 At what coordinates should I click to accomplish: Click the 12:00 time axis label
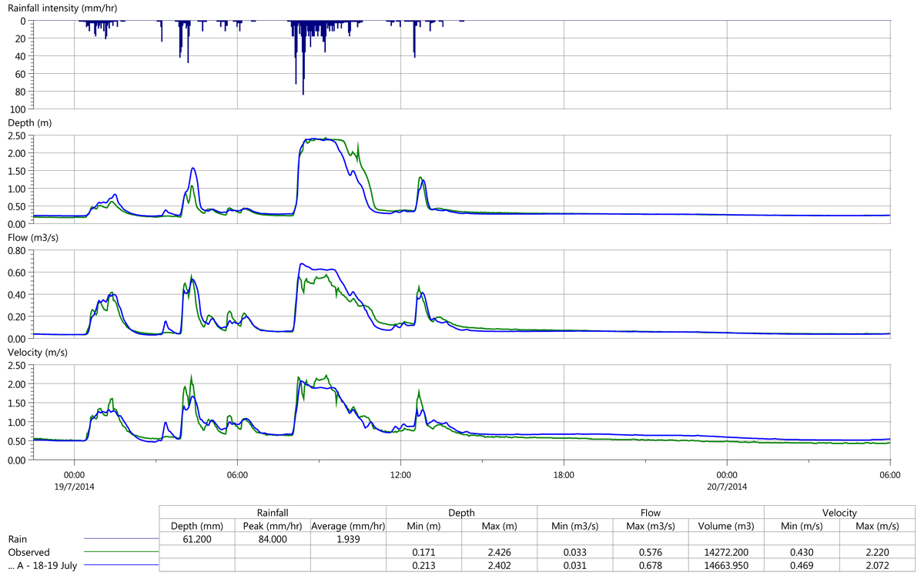pos(400,476)
